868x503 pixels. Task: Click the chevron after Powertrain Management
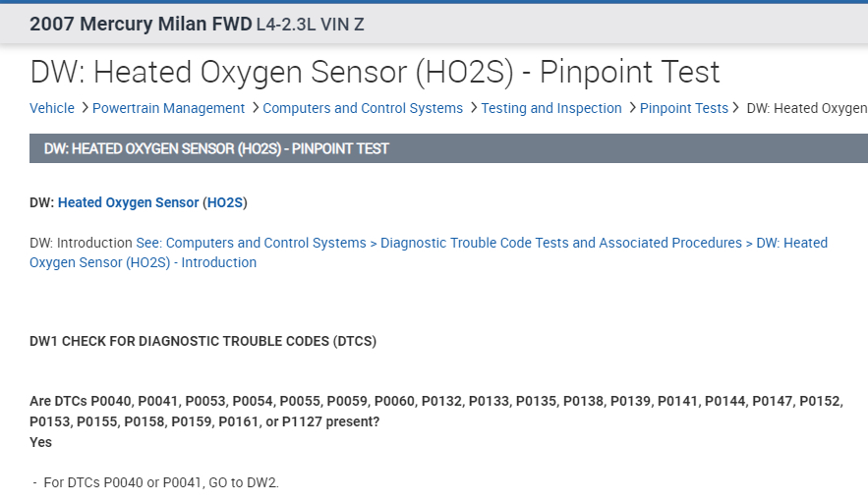(255, 107)
